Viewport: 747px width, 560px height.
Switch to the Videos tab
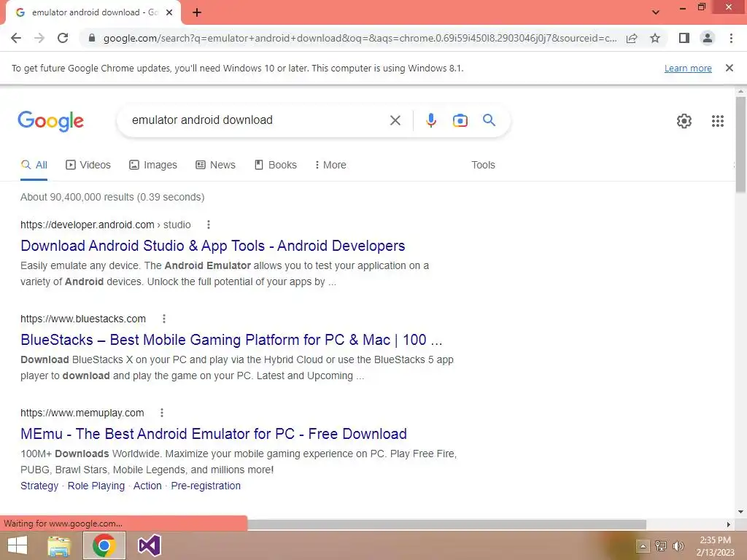point(88,166)
